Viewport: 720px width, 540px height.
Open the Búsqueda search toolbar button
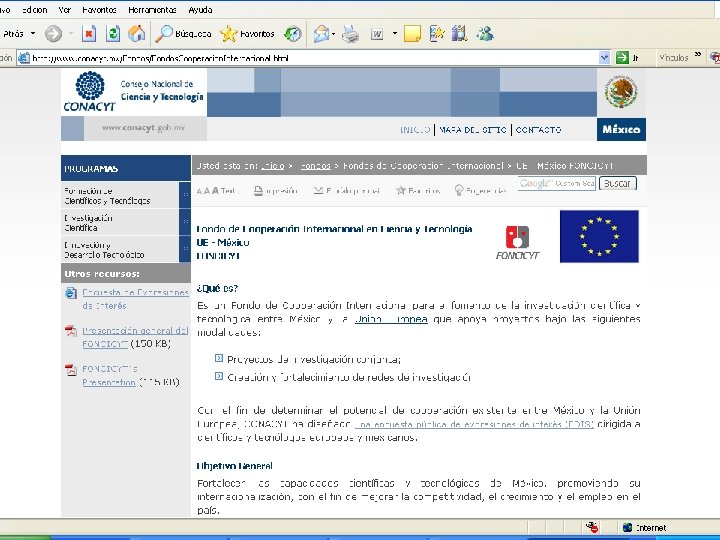pyautogui.click(x=183, y=34)
